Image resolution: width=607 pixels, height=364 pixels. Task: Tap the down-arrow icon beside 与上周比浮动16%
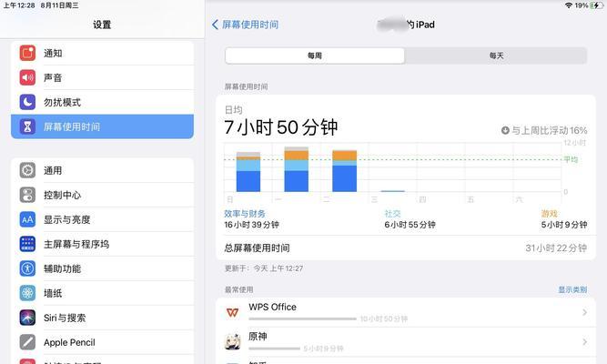click(505, 130)
